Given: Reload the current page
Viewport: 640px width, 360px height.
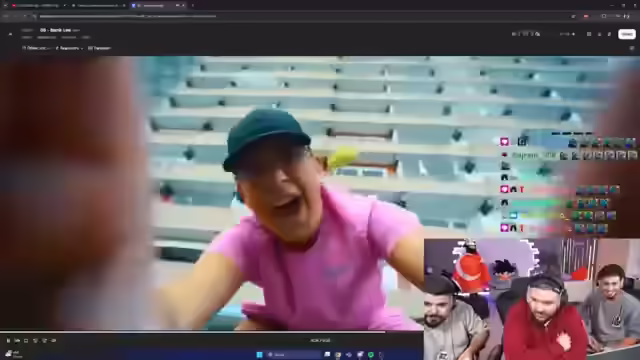Looking at the screenshot, I should point(24,16).
